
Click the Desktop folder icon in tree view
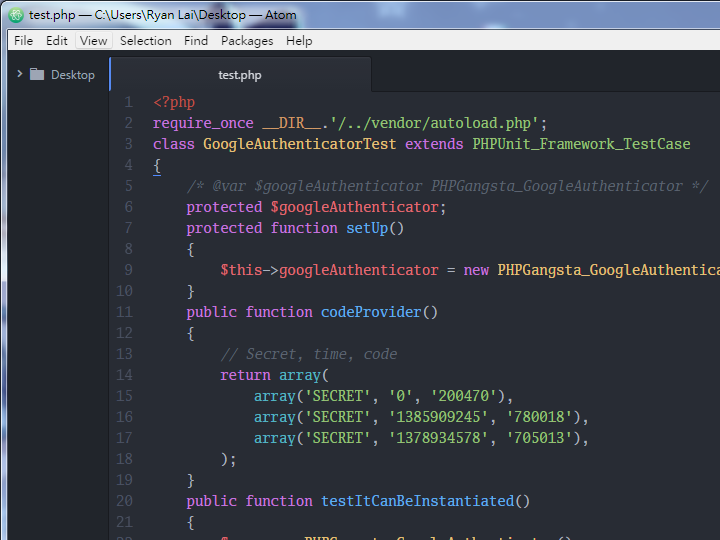37,74
